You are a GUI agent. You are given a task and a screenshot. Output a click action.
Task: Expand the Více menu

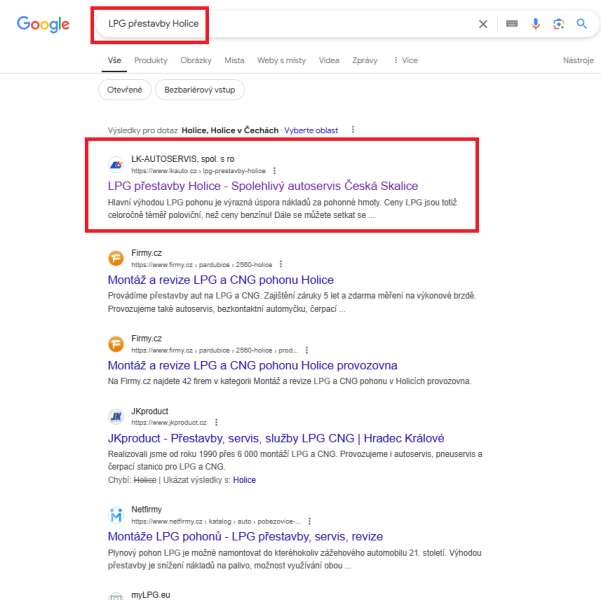pyautogui.click(x=406, y=60)
